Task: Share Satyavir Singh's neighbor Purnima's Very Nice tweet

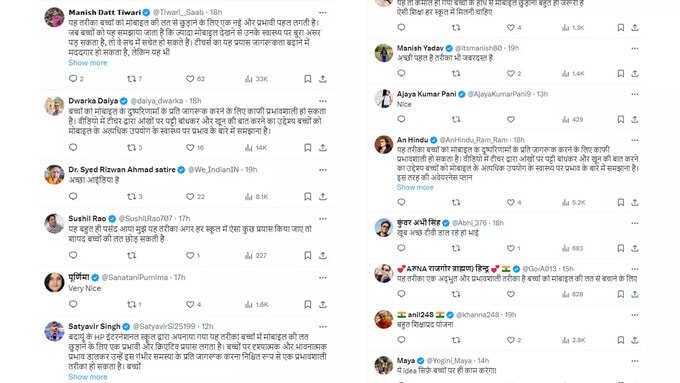Action: pyautogui.click(x=323, y=304)
